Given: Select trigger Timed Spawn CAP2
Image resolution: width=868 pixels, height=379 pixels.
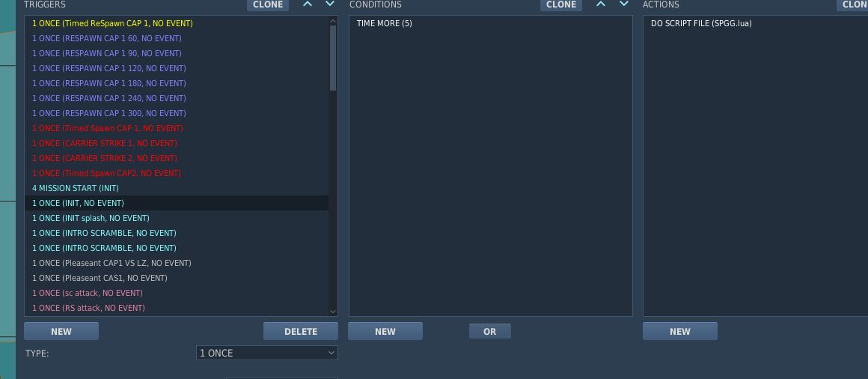Looking at the screenshot, I should pos(177,173).
